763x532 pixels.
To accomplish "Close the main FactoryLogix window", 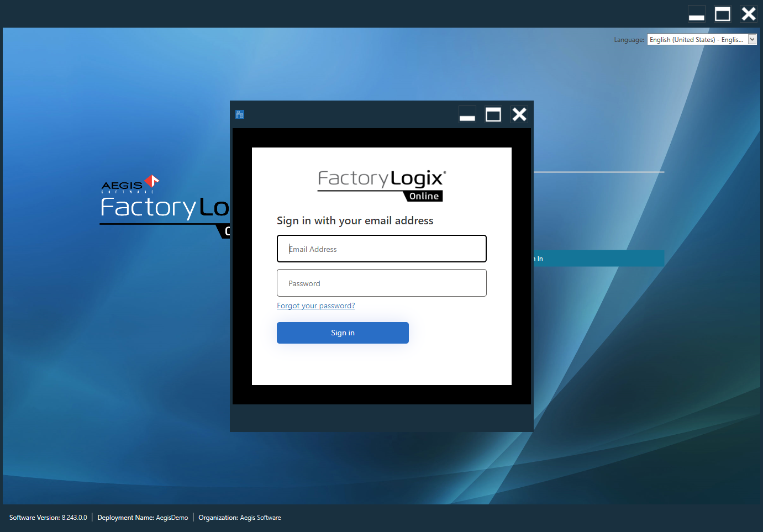I will [x=748, y=14].
